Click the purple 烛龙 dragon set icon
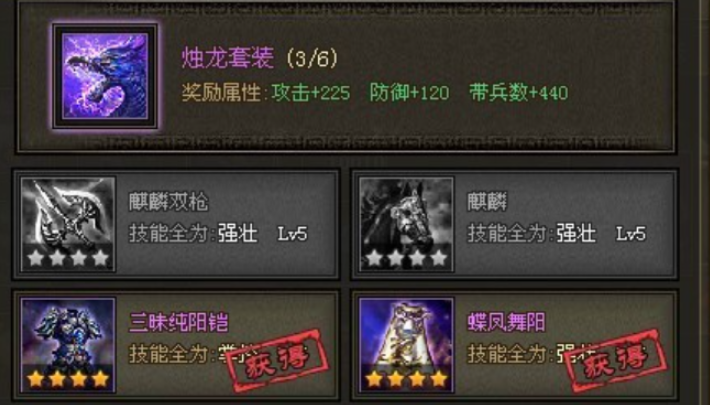 pyautogui.click(x=105, y=76)
